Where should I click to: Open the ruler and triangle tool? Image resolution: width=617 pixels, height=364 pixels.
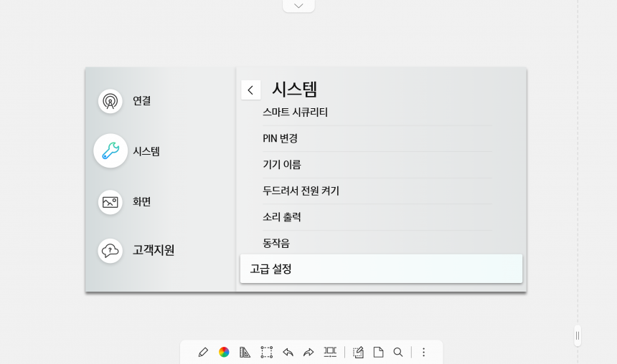[245, 352]
